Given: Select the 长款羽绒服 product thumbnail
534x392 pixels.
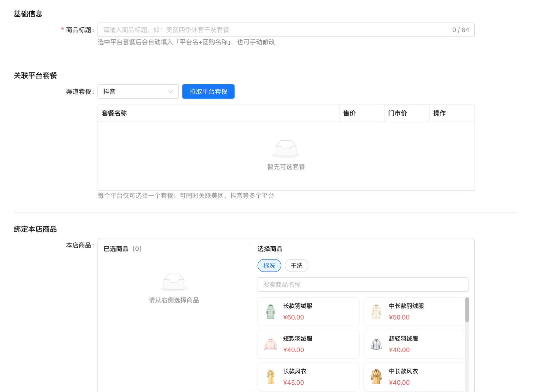Looking at the screenshot, I should [x=271, y=312].
